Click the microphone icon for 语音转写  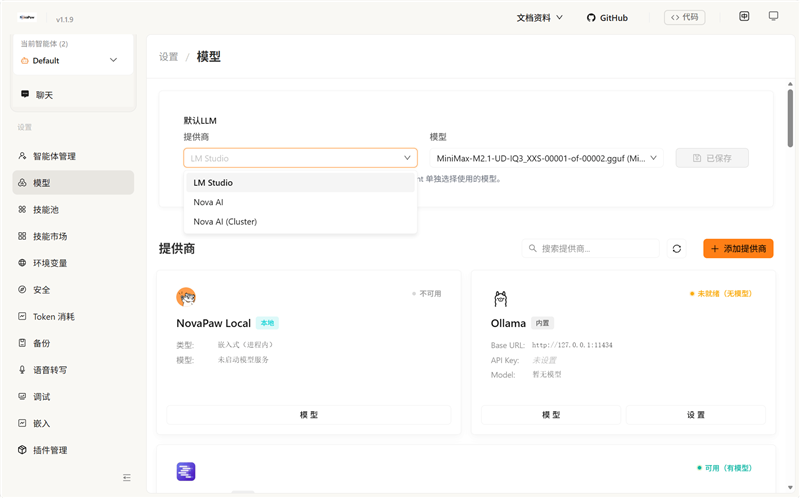pyautogui.click(x=22, y=369)
